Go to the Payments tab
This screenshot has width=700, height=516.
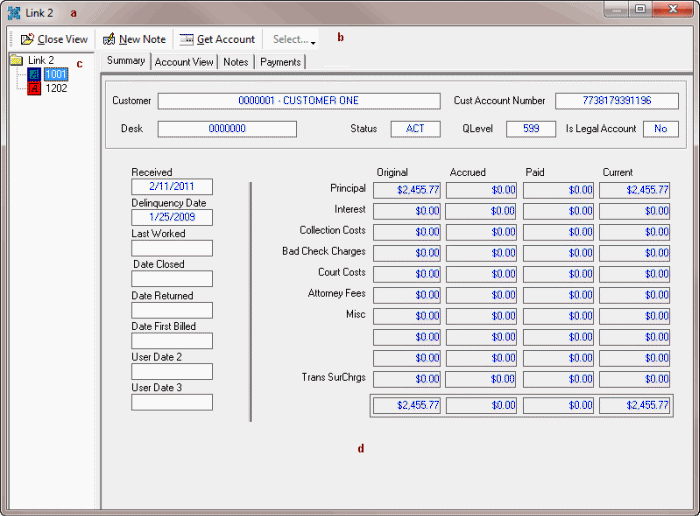280,62
